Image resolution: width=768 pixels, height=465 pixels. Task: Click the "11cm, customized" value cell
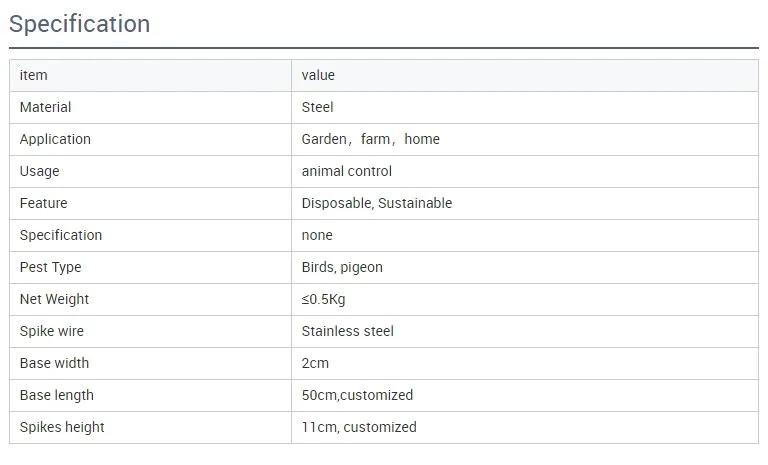coord(359,427)
